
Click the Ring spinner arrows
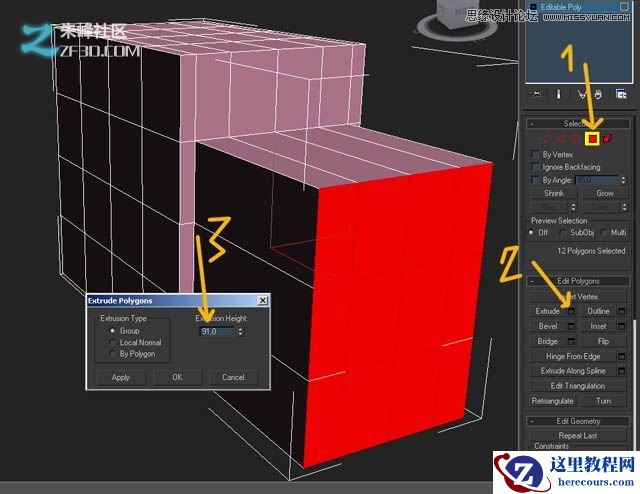tap(573, 207)
